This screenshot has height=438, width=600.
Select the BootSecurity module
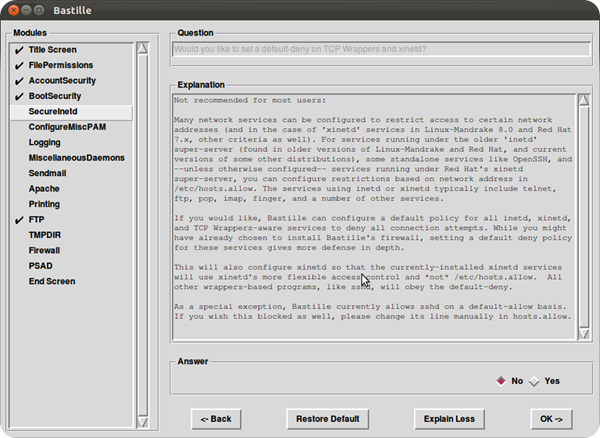(55, 96)
